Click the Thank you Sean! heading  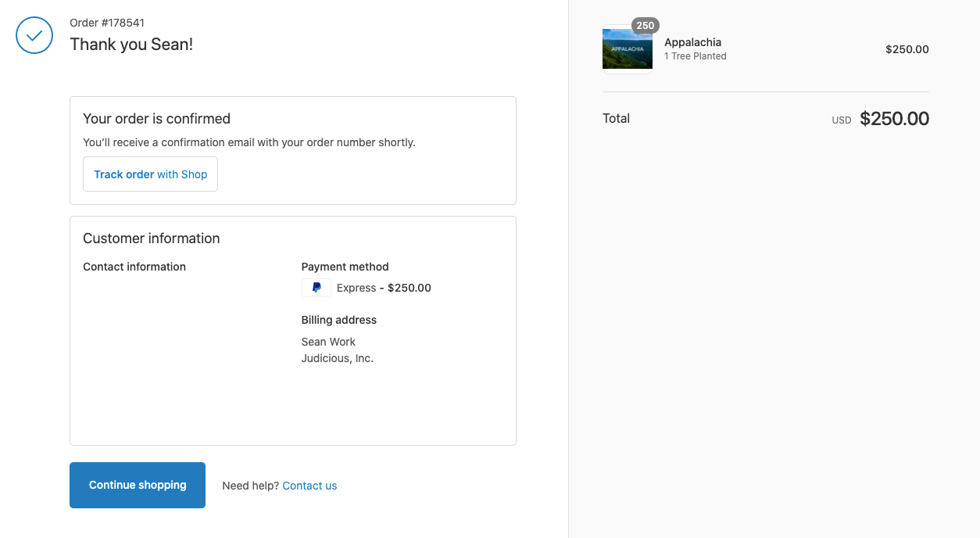[x=131, y=44]
